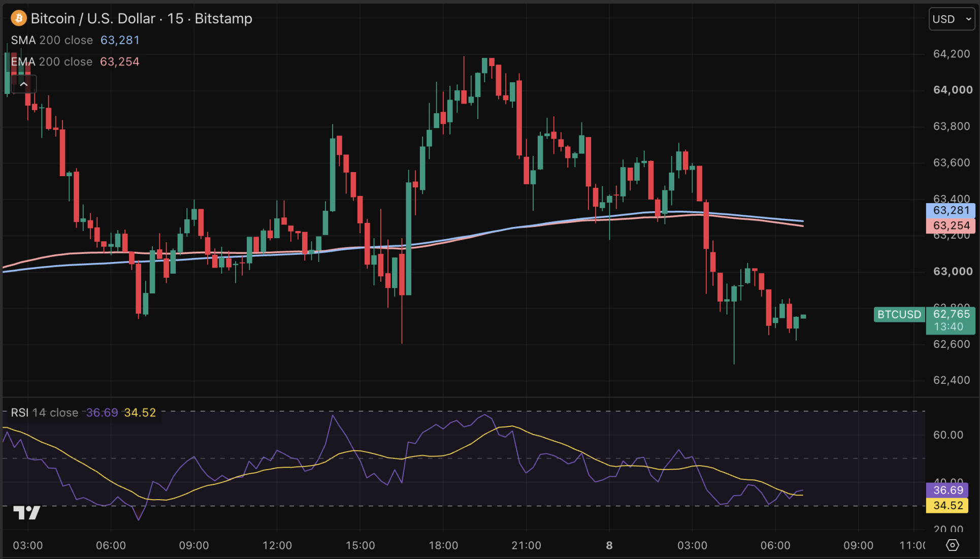Open the USD currency dropdown
Image resolution: width=980 pixels, height=559 pixels.
(952, 19)
